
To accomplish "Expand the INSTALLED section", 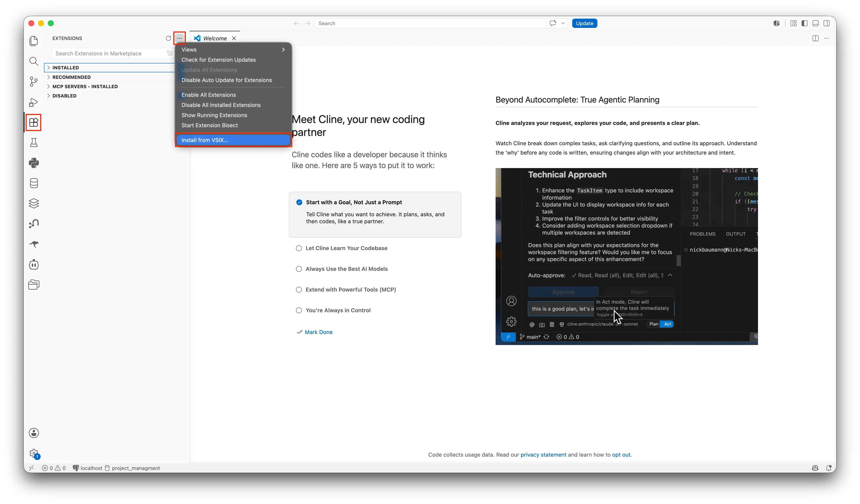I will (109, 67).
